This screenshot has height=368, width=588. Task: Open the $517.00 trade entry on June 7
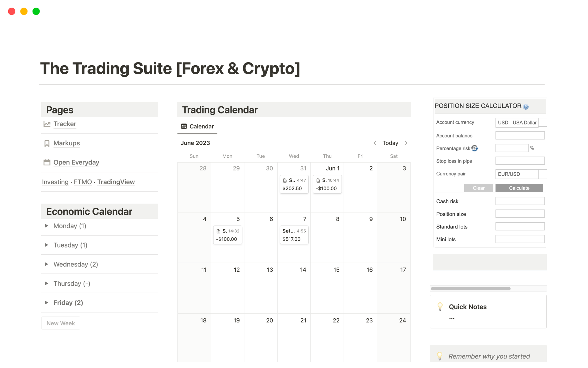(294, 235)
